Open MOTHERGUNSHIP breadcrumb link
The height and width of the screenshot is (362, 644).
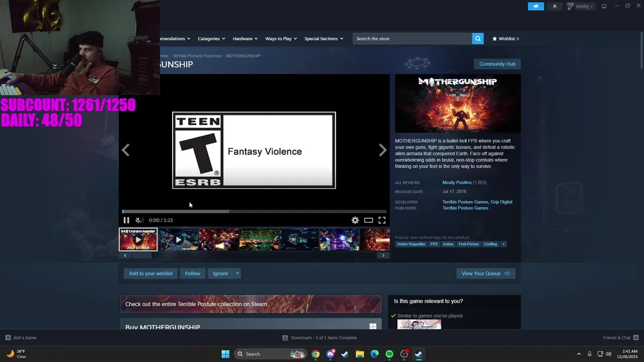coord(243,56)
